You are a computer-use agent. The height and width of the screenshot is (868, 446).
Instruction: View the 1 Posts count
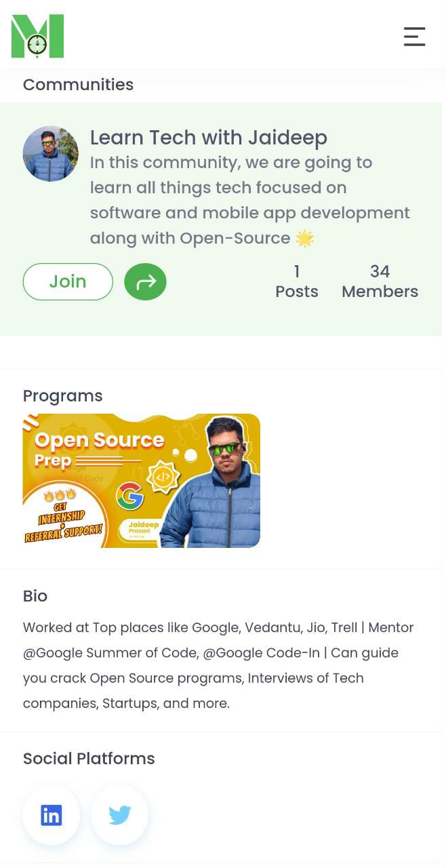pyautogui.click(x=297, y=281)
